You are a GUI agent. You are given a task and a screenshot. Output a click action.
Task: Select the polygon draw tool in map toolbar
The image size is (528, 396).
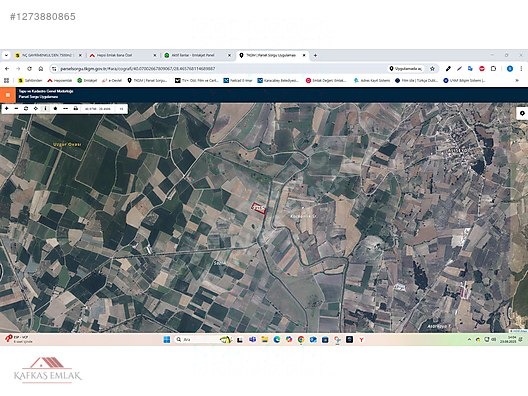[x=56, y=109]
